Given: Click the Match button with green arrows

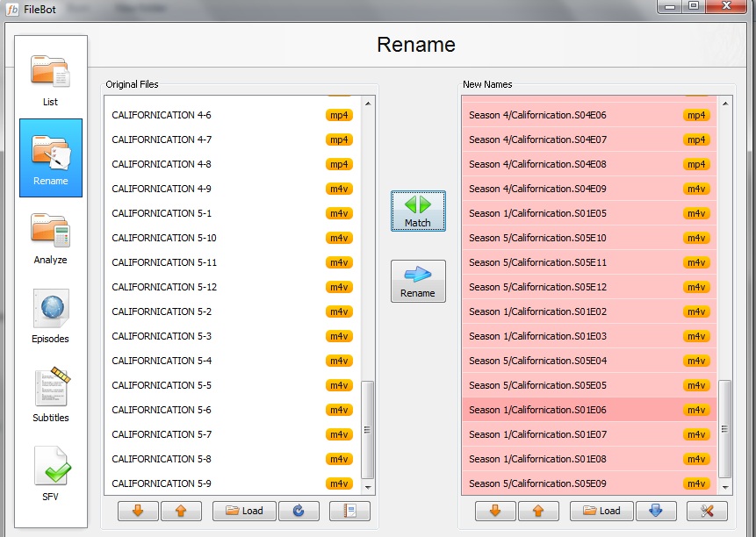Looking at the screenshot, I should [418, 211].
